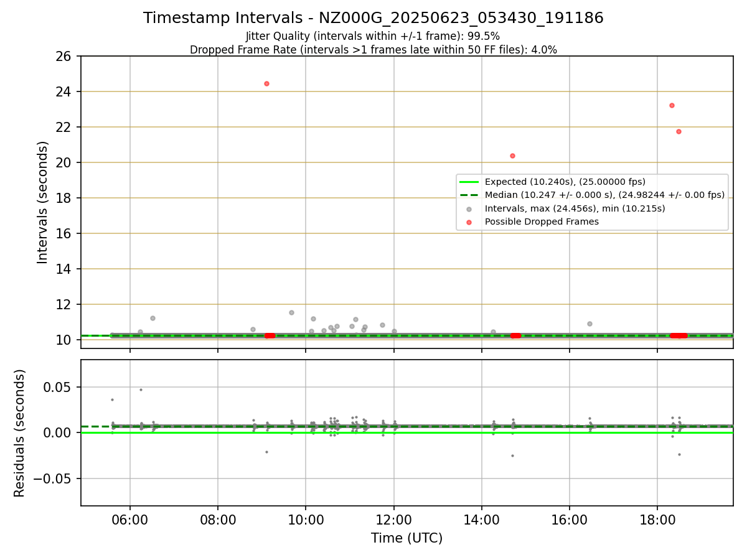Click the 18:00 x-axis tick label
747x560 pixels.
658,520
